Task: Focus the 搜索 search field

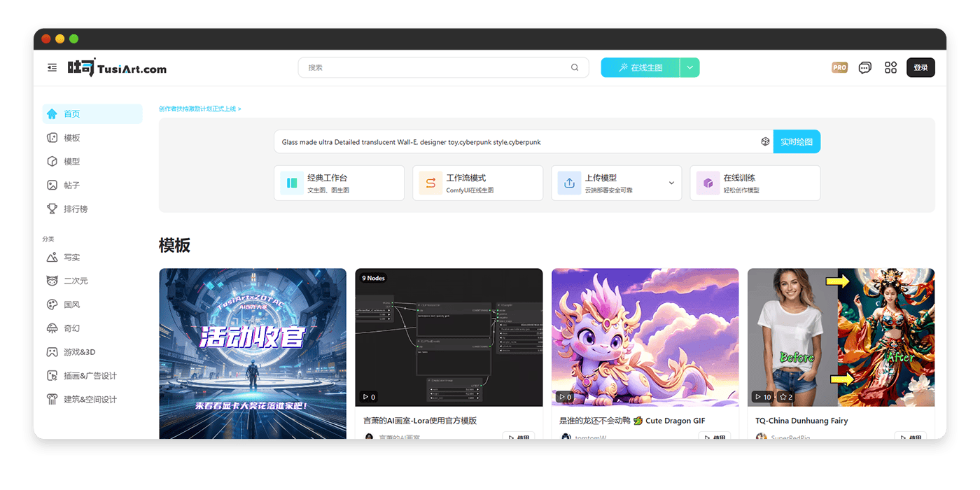Action: pyautogui.click(x=444, y=68)
